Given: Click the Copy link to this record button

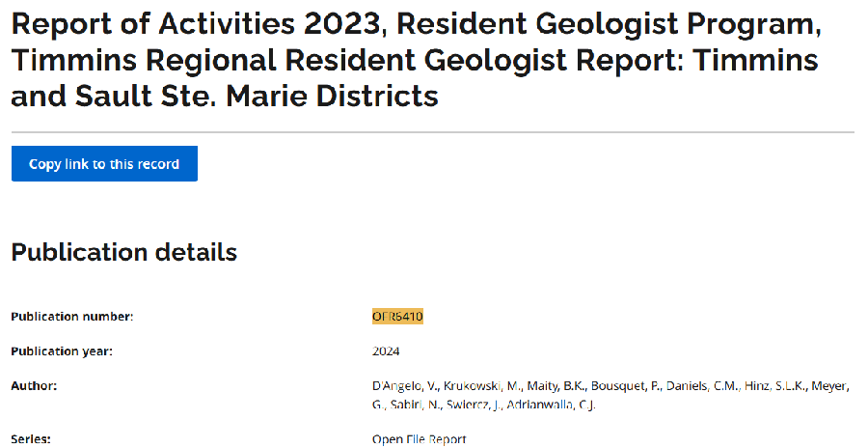Looking at the screenshot, I should 104,164.
